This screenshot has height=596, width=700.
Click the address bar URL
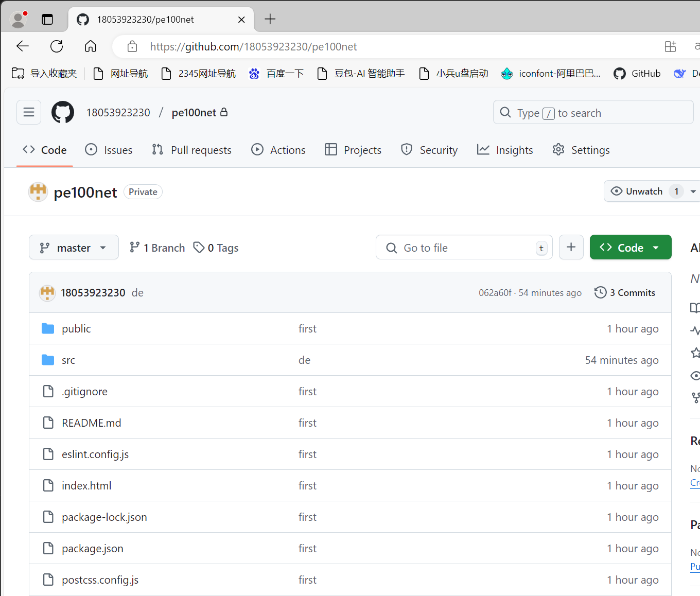[253, 47]
